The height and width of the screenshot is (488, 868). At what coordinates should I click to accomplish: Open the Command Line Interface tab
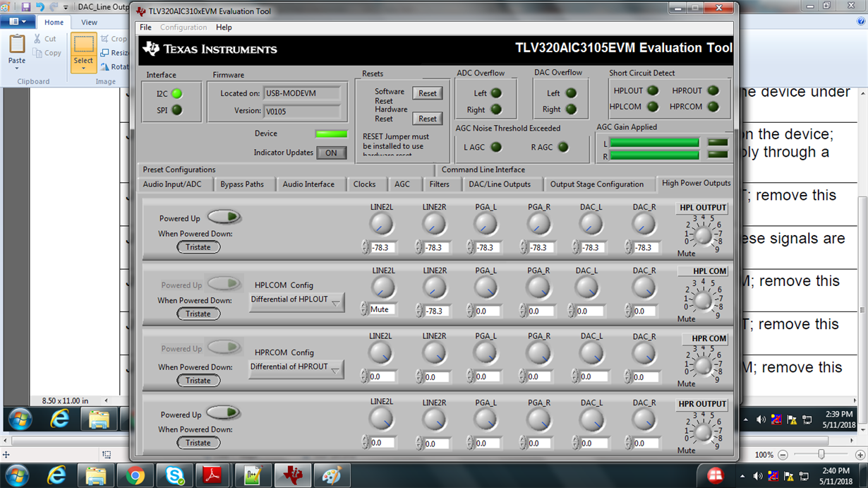click(483, 169)
